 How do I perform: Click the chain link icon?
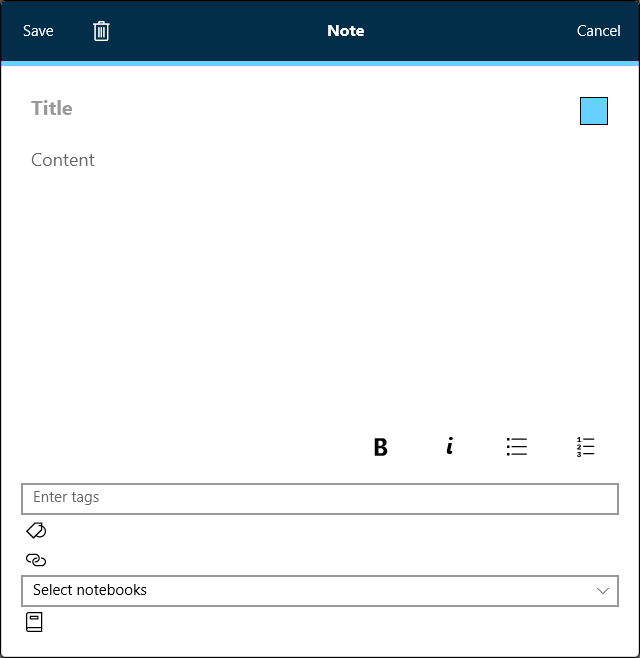36,560
